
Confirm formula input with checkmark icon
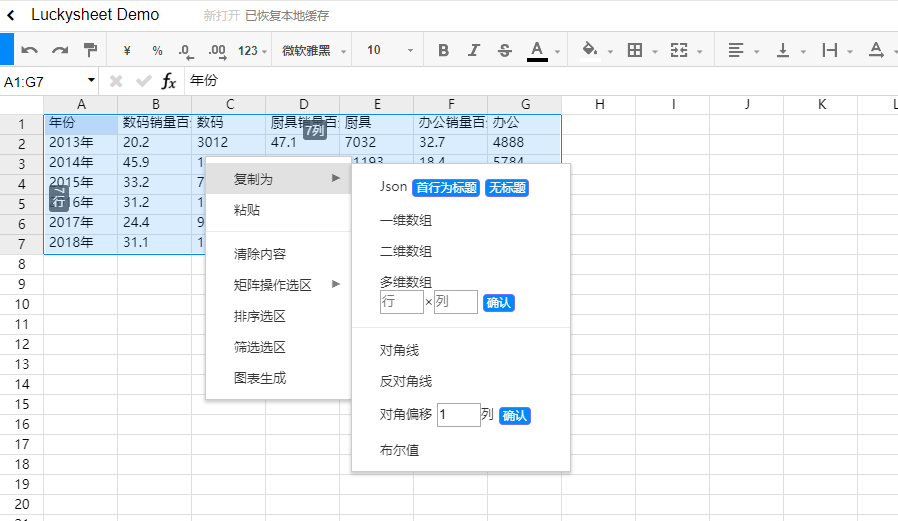tap(143, 81)
